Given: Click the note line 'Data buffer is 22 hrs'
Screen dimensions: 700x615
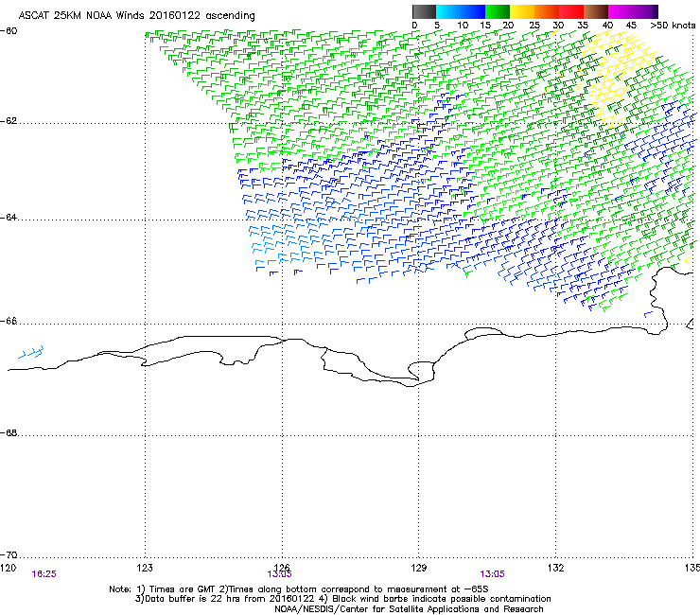Looking at the screenshot, I should [x=342, y=599].
